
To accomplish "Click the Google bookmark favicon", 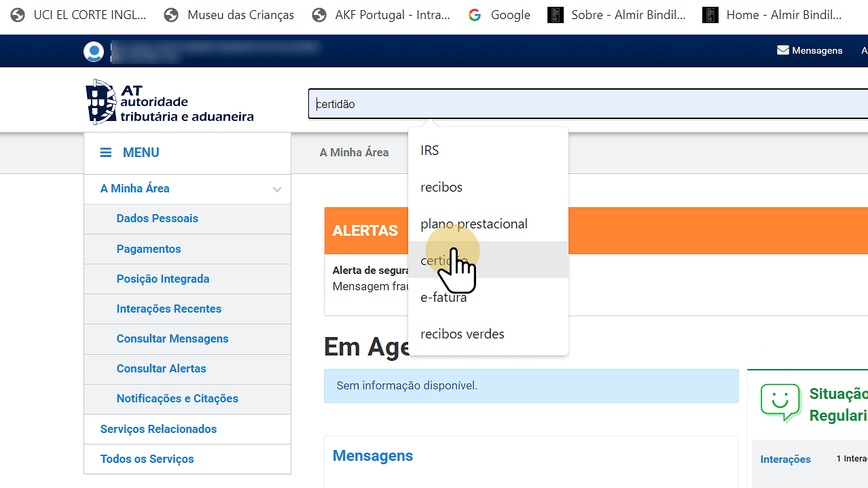I will [475, 15].
